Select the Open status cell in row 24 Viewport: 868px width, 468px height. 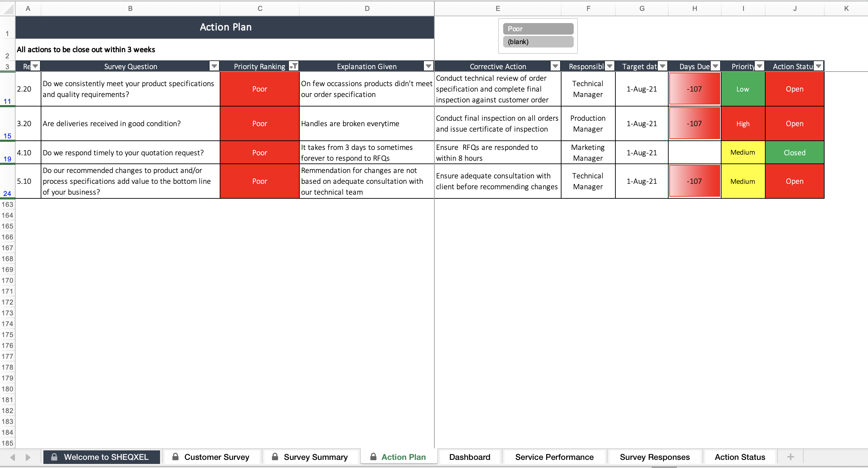[x=794, y=181]
